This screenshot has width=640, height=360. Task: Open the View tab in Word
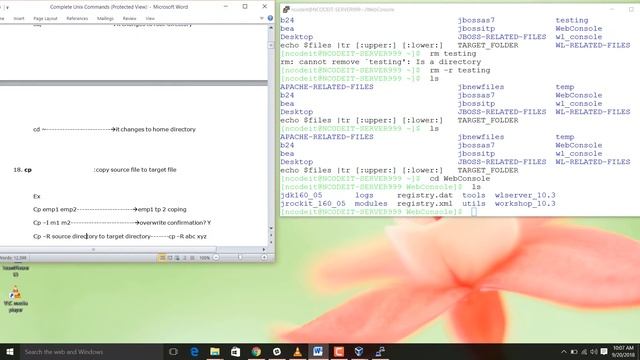[150, 18]
